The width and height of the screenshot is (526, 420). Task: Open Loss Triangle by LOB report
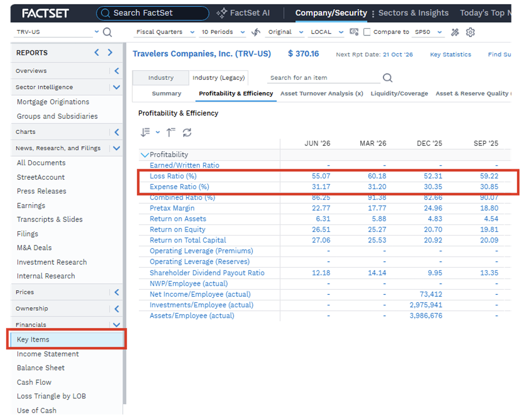pyautogui.click(x=51, y=396)
